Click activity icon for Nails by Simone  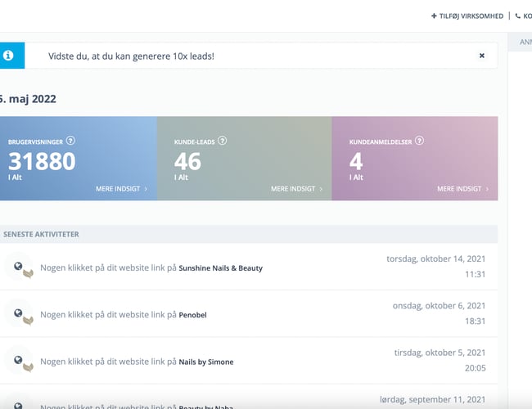click(18, 360)
